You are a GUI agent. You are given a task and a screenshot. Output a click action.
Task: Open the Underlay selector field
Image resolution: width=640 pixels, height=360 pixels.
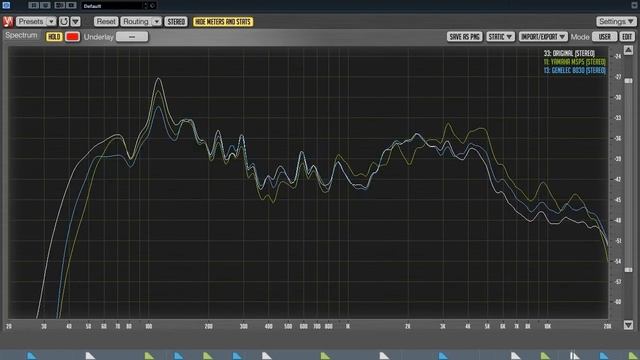pyautogui.click(x=132, y=37)
